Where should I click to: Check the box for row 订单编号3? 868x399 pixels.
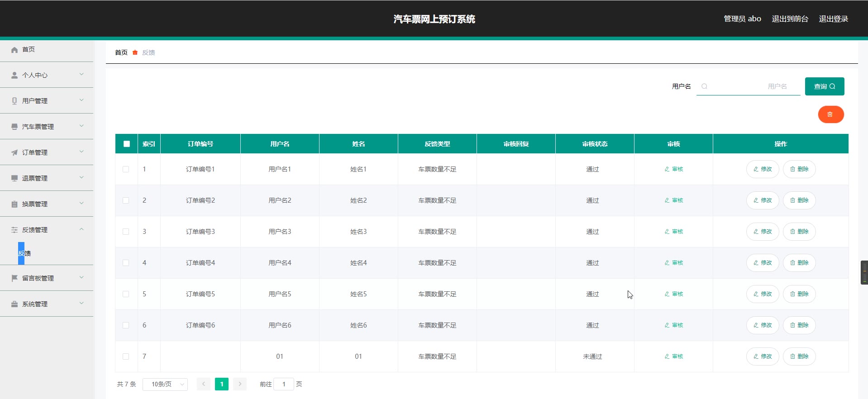click(126, 232)
